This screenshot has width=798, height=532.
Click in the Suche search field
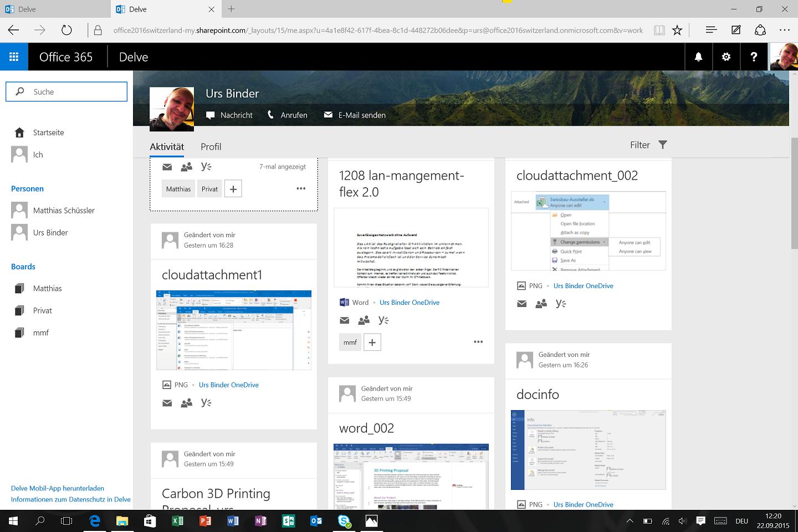click(x=66, y=92)
